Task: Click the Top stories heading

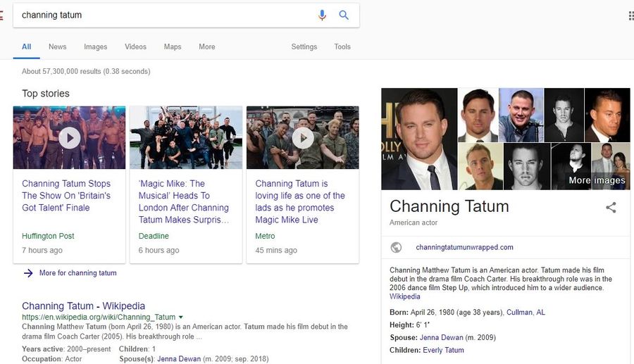Action: [x=46, y=94]
